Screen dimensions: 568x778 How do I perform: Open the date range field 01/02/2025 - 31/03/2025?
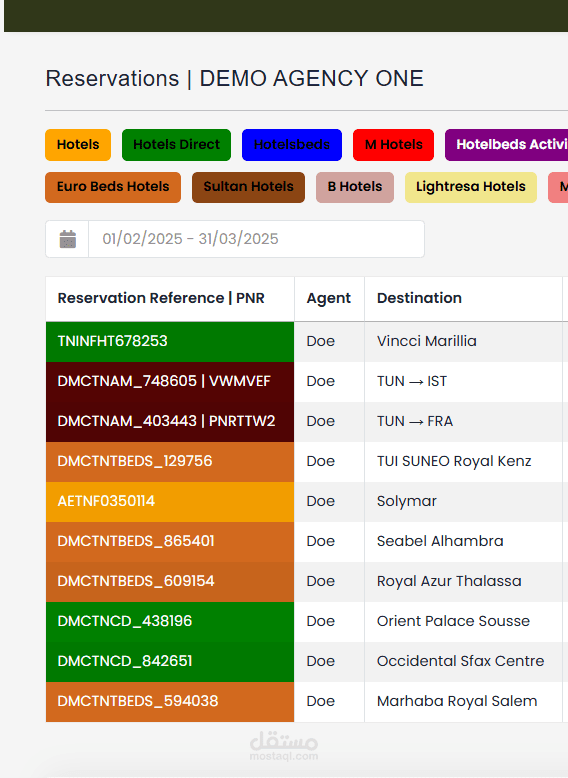click(256, 239)
